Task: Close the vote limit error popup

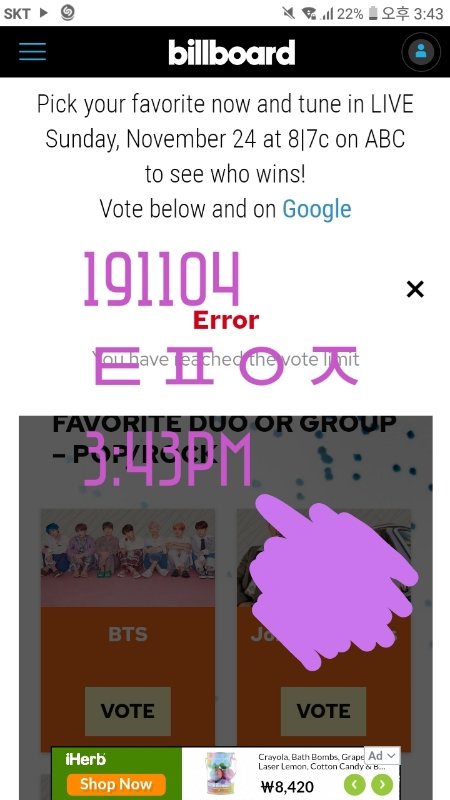Action: (415, 289)
